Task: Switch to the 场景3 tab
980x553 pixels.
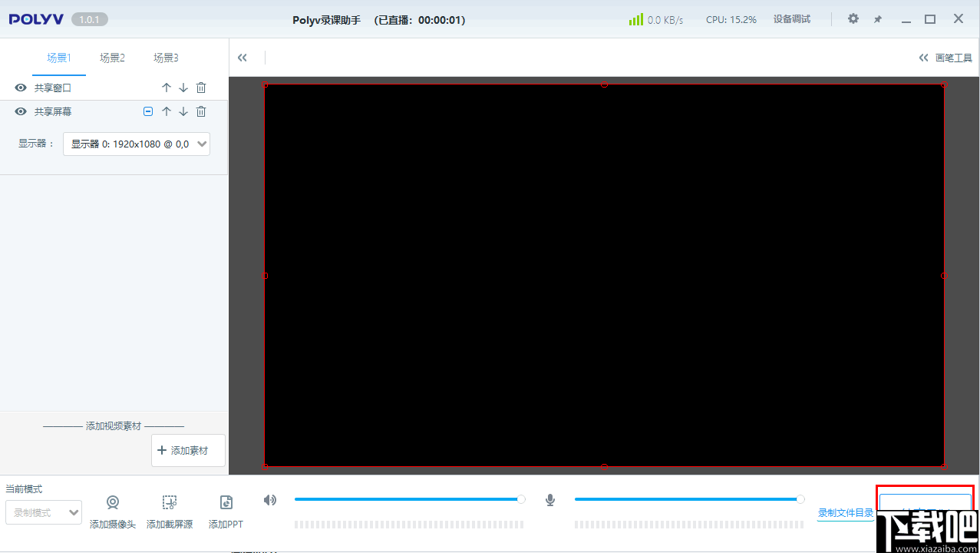Action: tap(166, 58)
